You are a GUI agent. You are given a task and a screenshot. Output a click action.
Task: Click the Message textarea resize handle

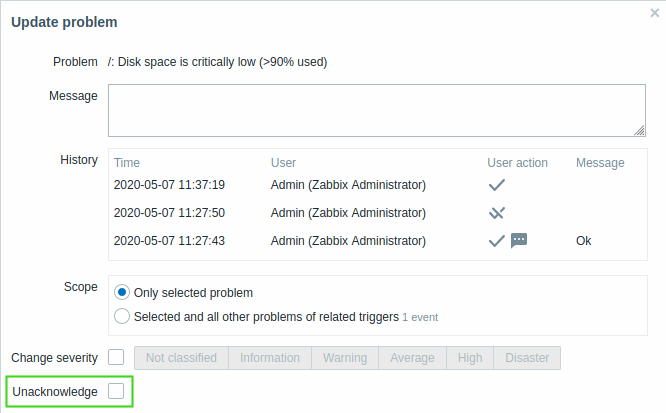640,131
